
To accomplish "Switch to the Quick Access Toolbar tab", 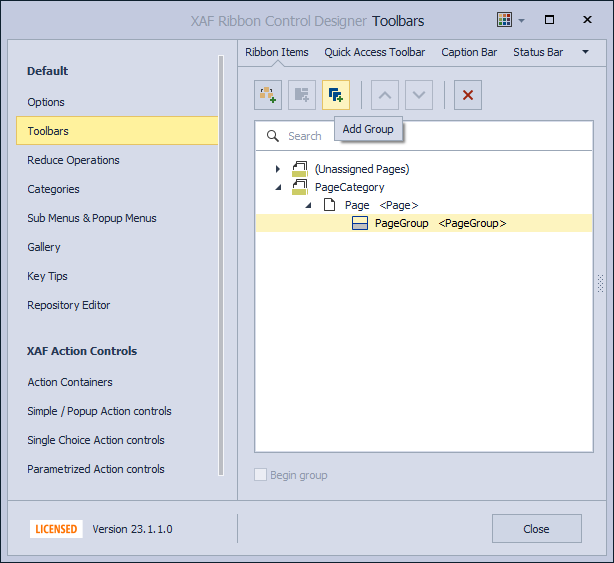I will [375, 52].
